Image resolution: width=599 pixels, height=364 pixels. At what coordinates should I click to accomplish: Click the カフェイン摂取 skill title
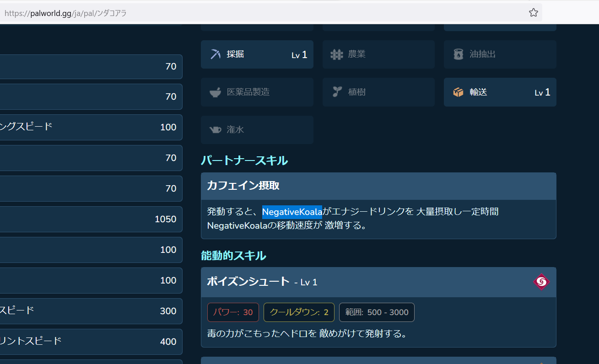click(243, 186)
